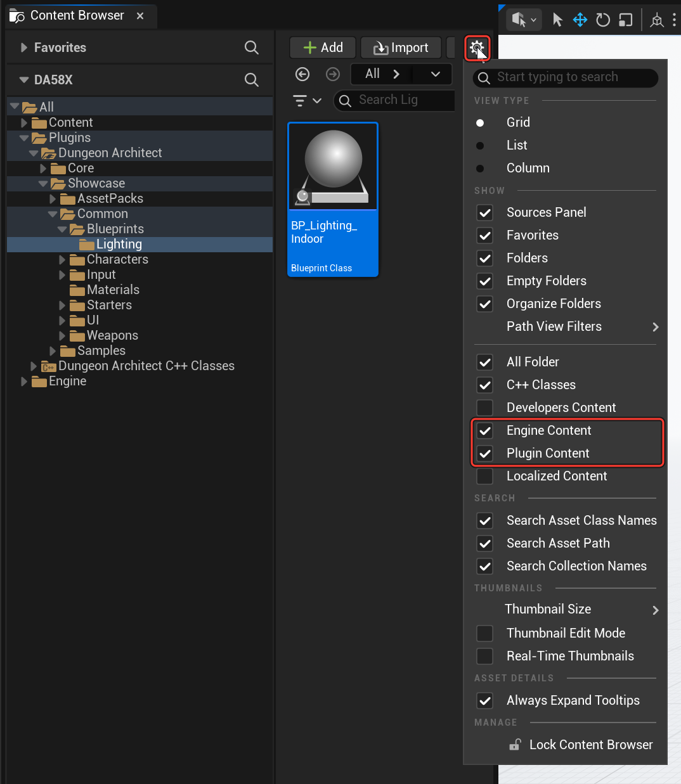
Task: Toggle Always Expand Tooltips
Action: point(485,700)
